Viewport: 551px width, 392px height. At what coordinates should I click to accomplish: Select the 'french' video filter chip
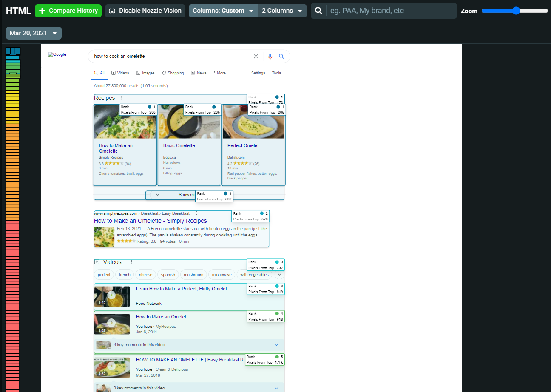[x=125, y=275]
